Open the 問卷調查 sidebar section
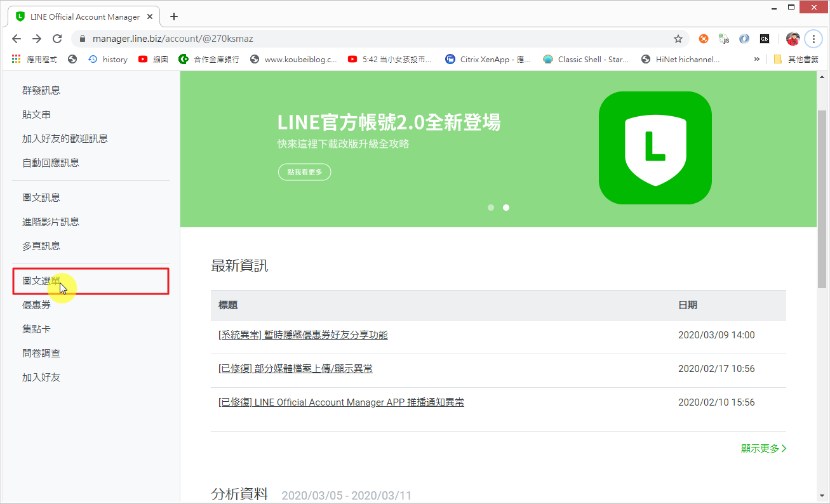The height and width of the screenshot is (504, 830). (x=41, y=352)
